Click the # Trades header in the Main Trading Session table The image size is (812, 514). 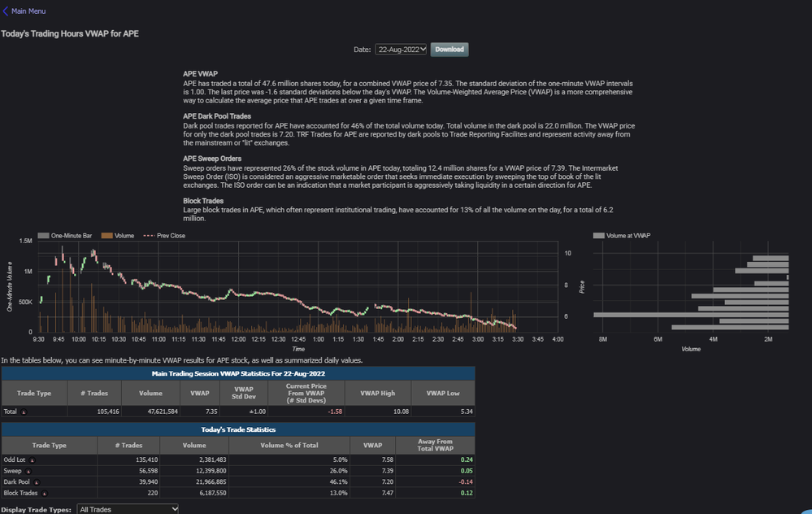pyautogui.click(x=94, y=393)
